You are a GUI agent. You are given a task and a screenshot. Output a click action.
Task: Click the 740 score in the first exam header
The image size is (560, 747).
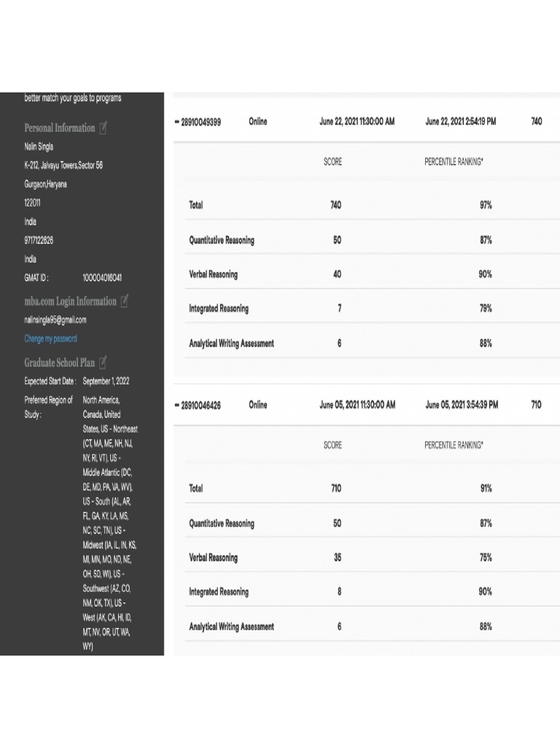(536, 122)
